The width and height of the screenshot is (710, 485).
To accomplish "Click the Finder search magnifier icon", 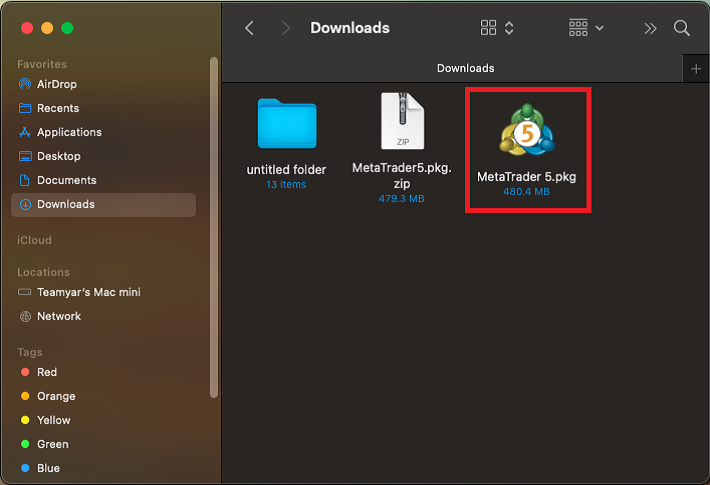I will point(682,28).
